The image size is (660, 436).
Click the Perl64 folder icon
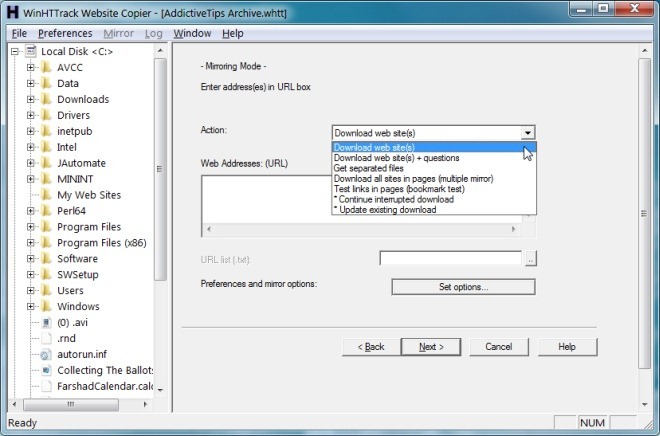[x=46, y=211]
